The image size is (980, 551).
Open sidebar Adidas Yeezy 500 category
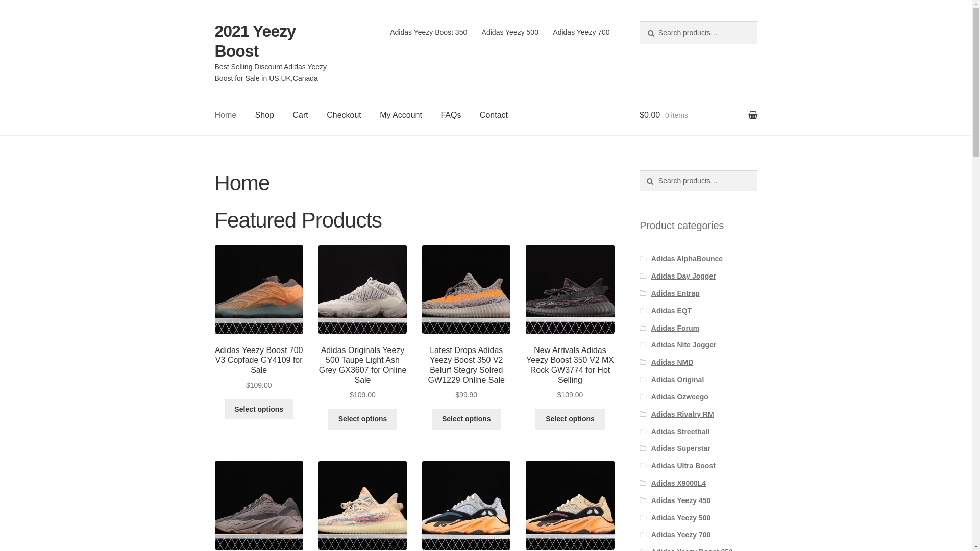click(680, 518)
